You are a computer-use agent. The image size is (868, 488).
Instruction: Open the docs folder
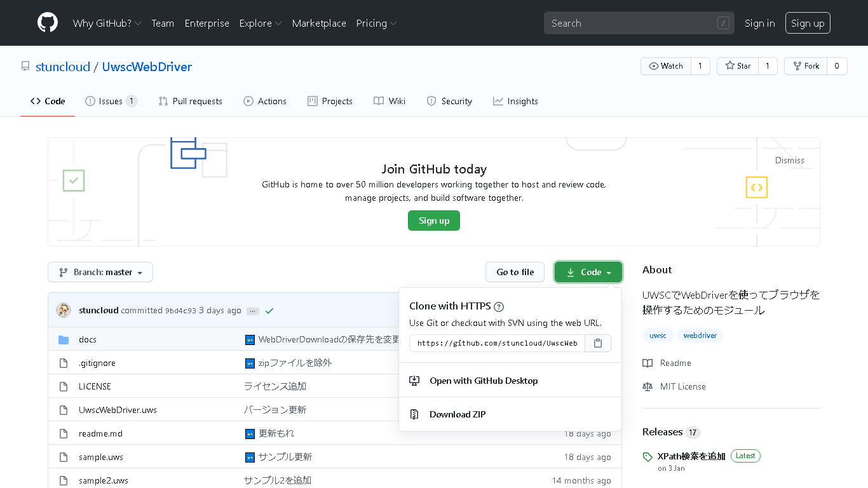click(x=88, y=339)
